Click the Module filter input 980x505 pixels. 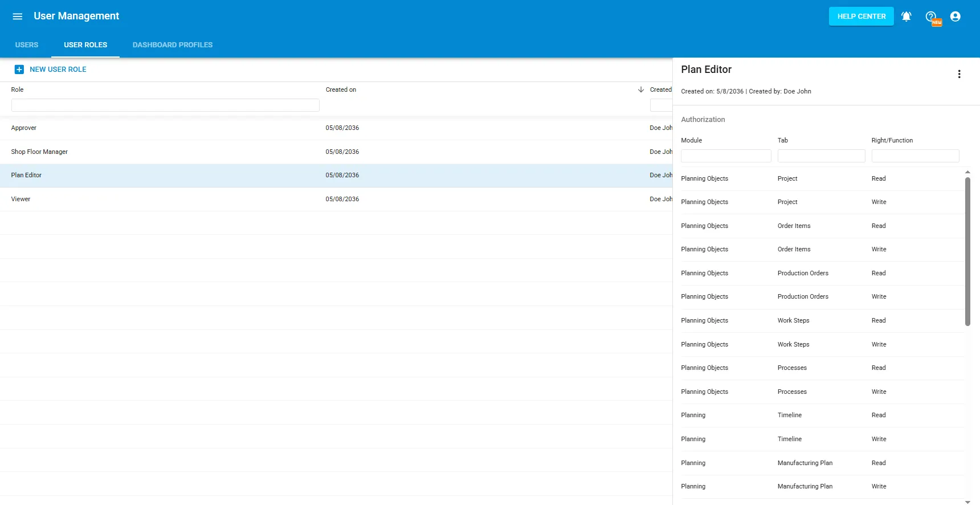click(x=726, y=156)
